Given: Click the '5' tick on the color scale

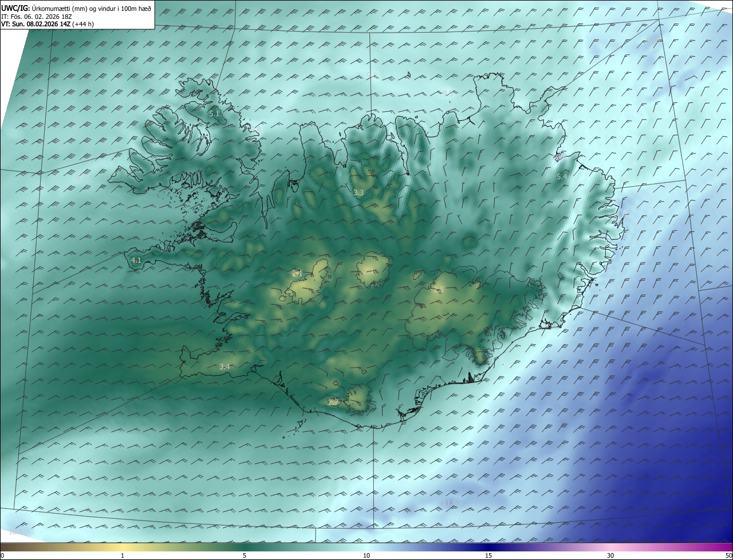Looking at the screenshot, I should click(x=245, y=555).
